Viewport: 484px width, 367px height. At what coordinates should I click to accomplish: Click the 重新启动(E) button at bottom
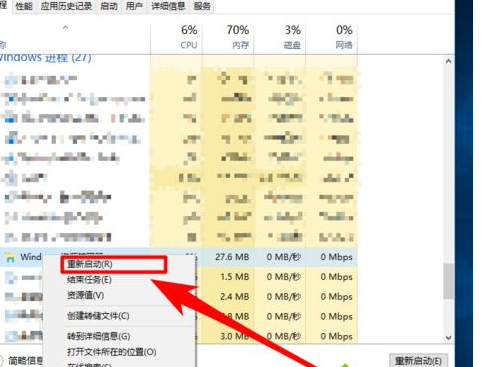418,361
